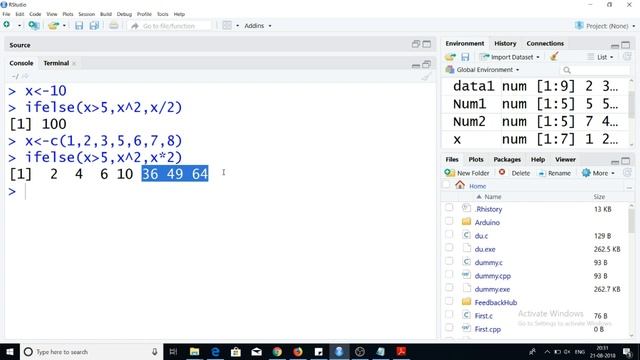The height and width of the screenshot is (360, 640).
Task: Click the Create a Project icon
Action: click(34, 26)
